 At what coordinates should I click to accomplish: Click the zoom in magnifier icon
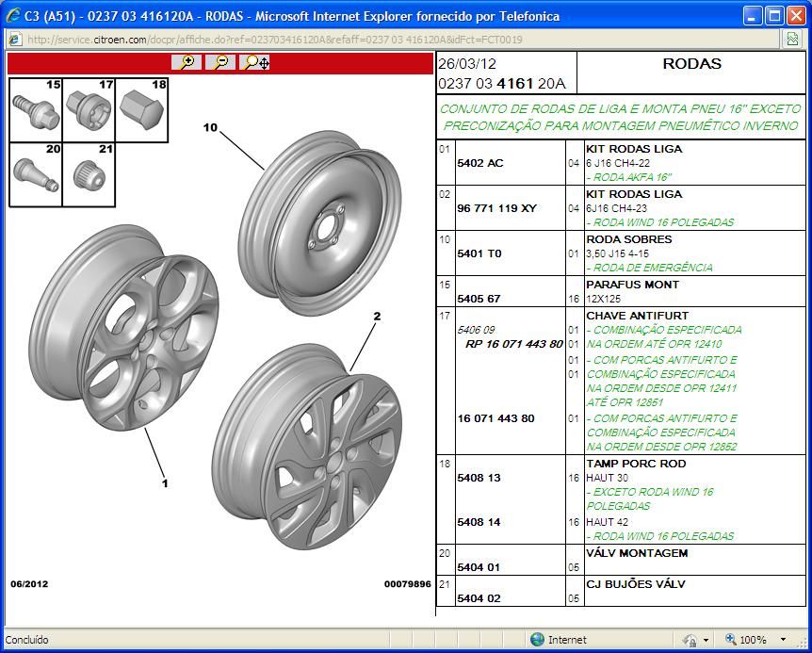point(187,62)
